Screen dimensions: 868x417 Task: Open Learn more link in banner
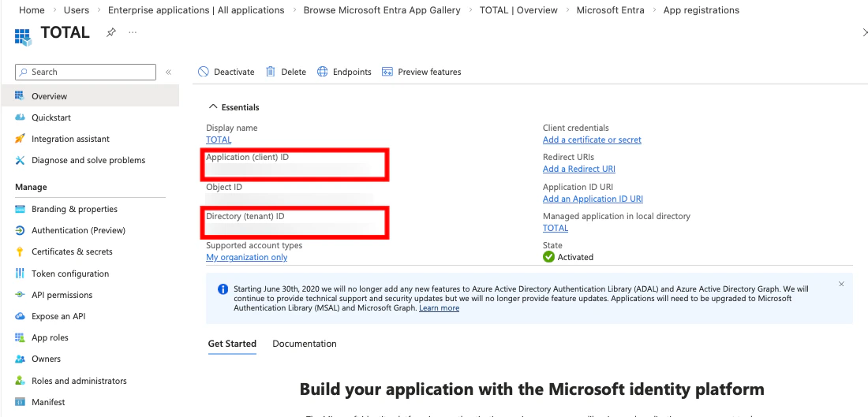pos(439,308)
